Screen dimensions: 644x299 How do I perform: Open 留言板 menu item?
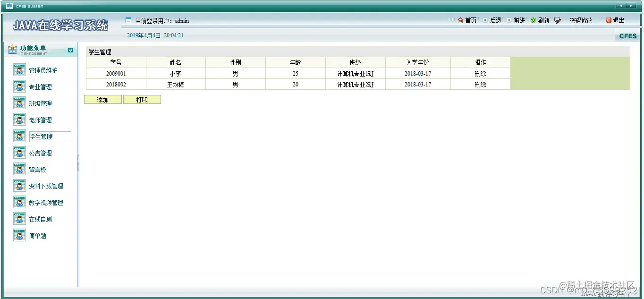[37, 170]
